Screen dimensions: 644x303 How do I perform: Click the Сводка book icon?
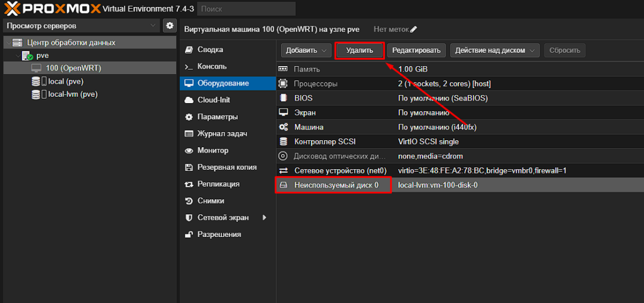(189, 50)
